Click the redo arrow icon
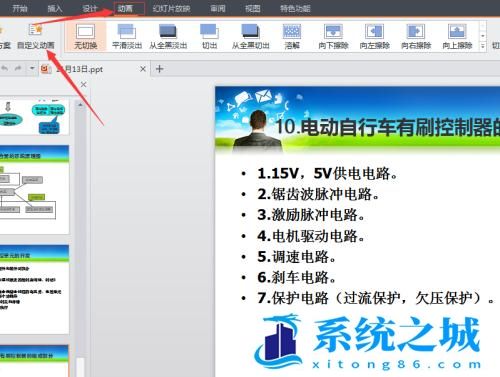 point(18,69)
